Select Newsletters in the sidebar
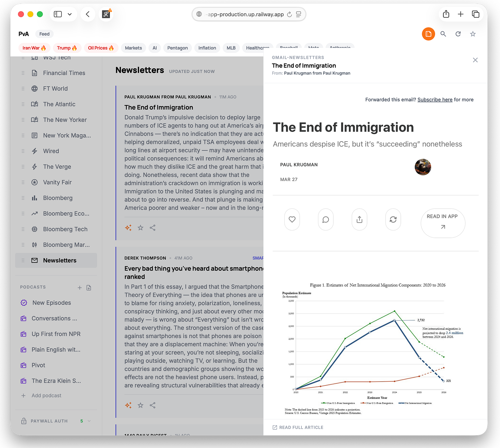The image size is (500, 448). [56, 260]
